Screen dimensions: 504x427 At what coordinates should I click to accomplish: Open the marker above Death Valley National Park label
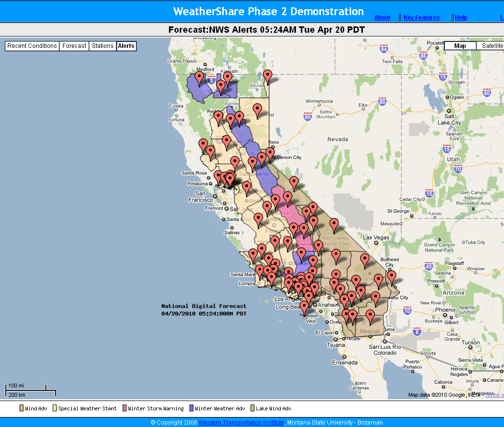tap(334, 224)
